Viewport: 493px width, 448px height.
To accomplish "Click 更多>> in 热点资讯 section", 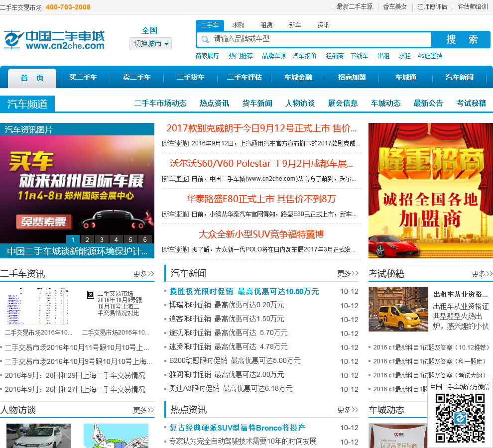I will pos(348,410).
